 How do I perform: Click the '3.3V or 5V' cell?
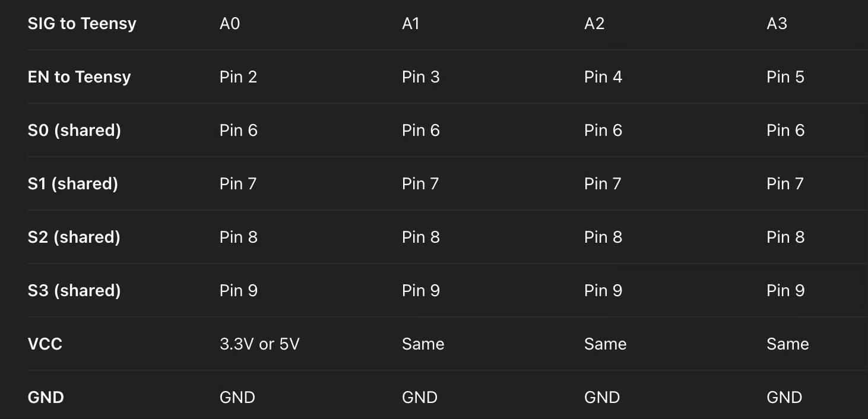(259, 344)
